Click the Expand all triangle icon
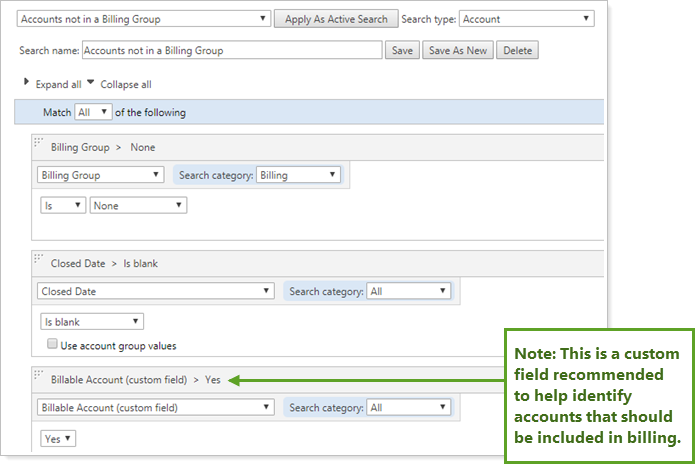This screenshot has width=696, height=465. 26,83
